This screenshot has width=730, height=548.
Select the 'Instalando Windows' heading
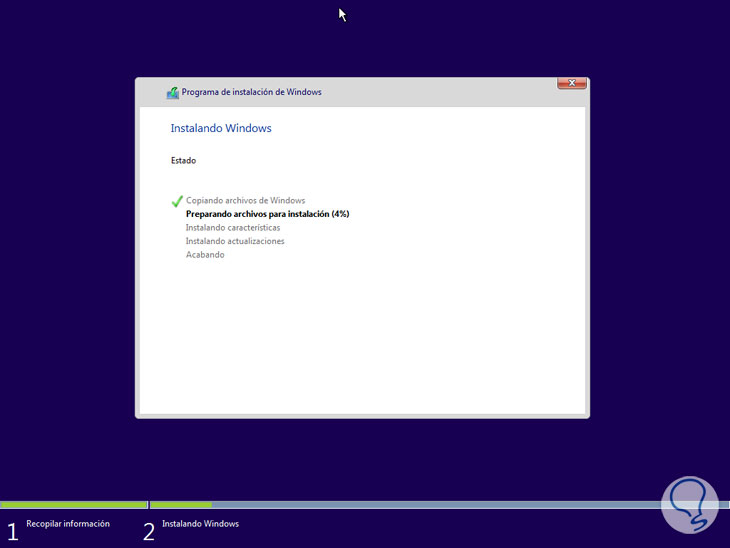pyautogui.click(x=221, y=128)
